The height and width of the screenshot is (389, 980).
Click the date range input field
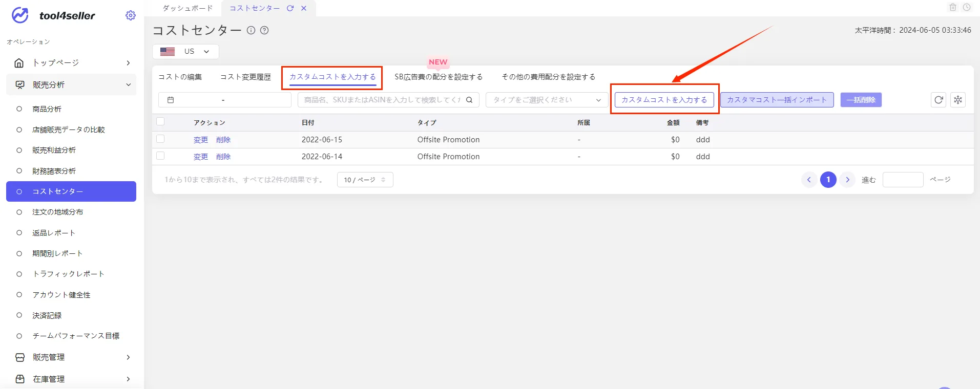[x=224, y=100]
